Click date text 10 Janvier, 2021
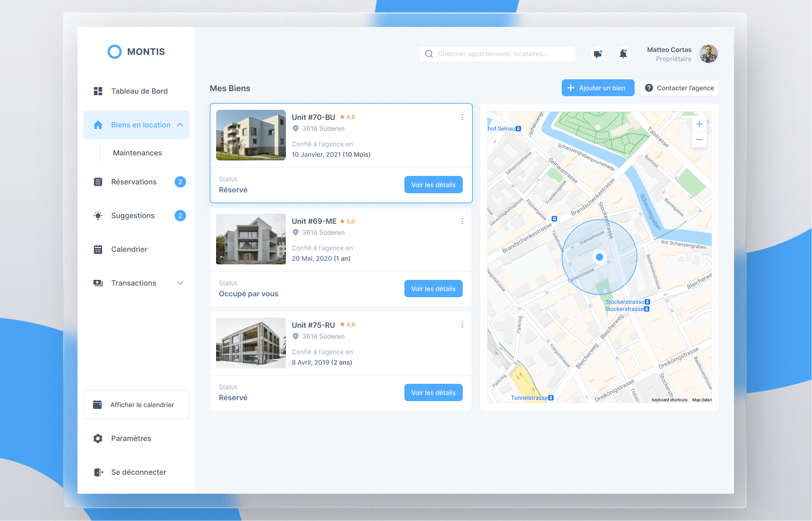This screenshot has height=521, width=812. pyautogui.click(x=316, y=155)
